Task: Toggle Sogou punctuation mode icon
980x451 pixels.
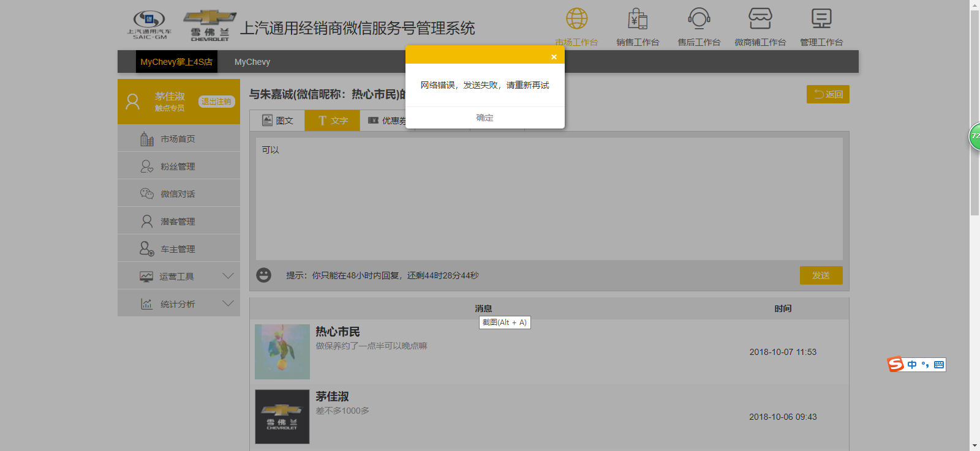Action: [x=925, y=365]
